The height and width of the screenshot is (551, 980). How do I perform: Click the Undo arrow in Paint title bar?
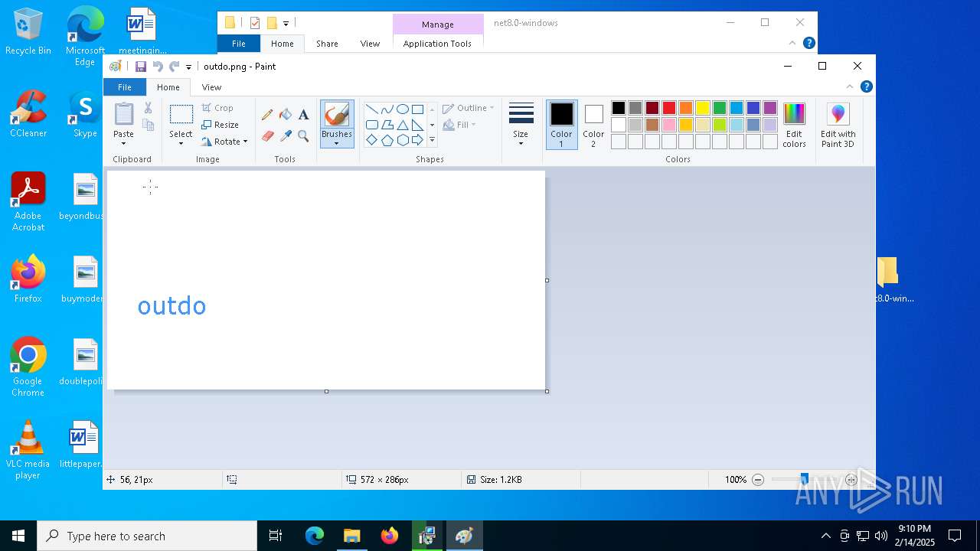pyautogui.click(x=158, y=67)
